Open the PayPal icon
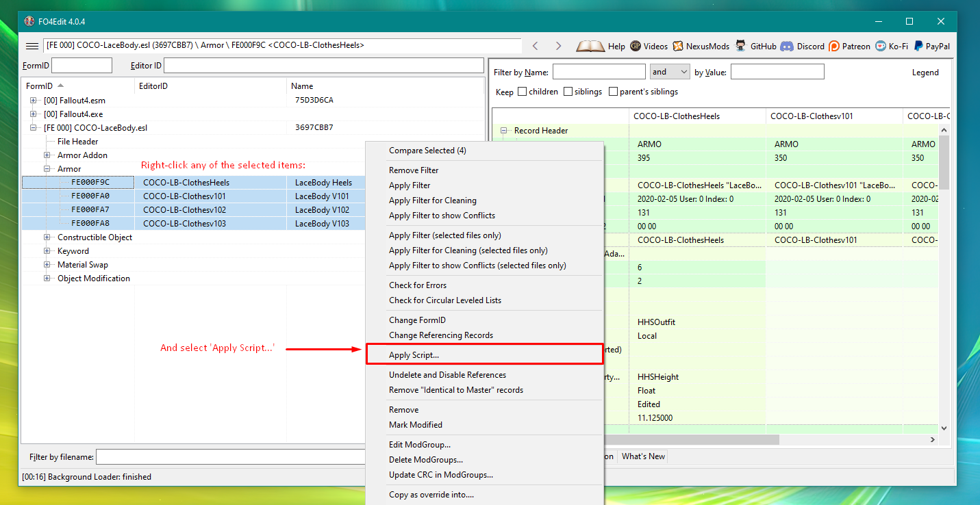The image size is (980, 505). (918, 46)
